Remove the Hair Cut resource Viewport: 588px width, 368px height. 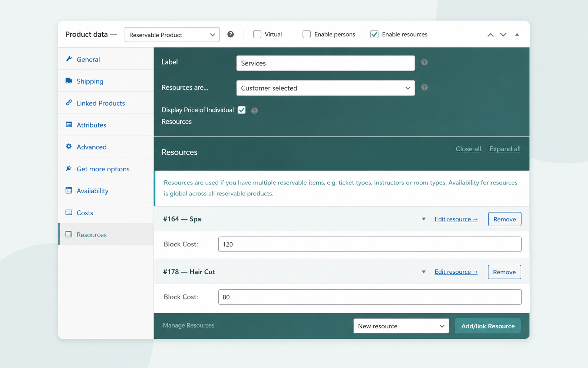(x=505, y=272)
